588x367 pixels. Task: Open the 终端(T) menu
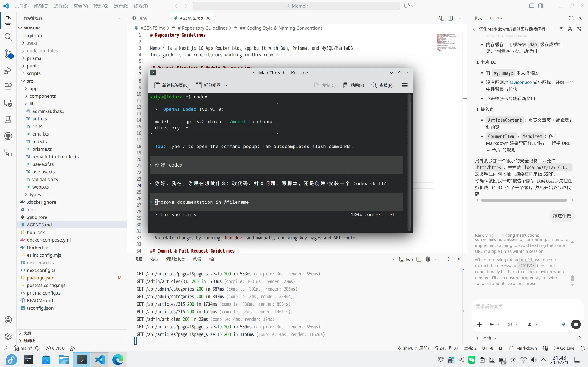point(141,6)
